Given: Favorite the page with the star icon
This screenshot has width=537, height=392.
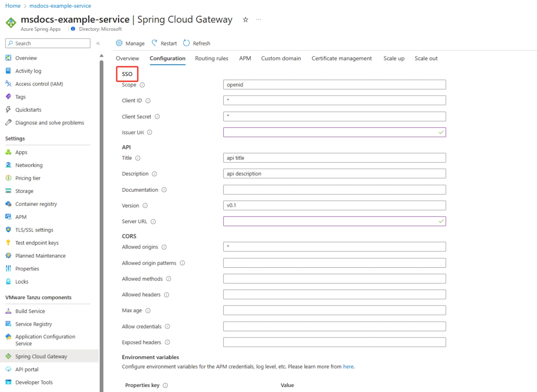Looking at the screenshot, I should pyautogui.click(x=245, y=20).
